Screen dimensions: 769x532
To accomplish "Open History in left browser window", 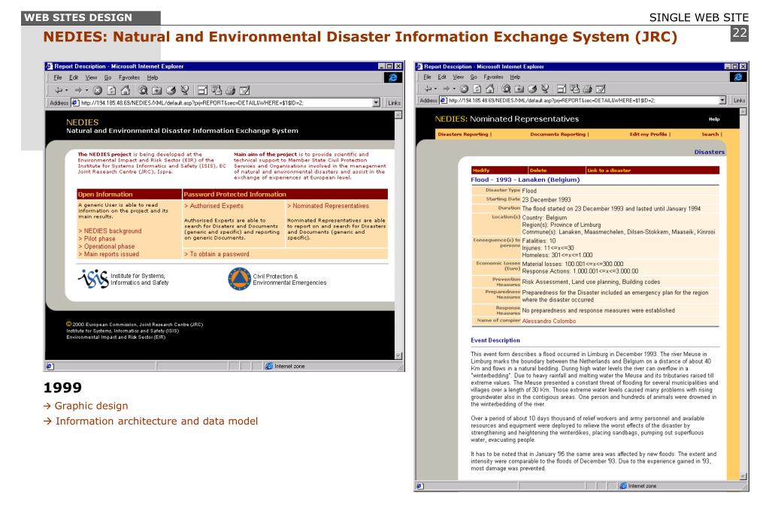I will coord(171,90).
